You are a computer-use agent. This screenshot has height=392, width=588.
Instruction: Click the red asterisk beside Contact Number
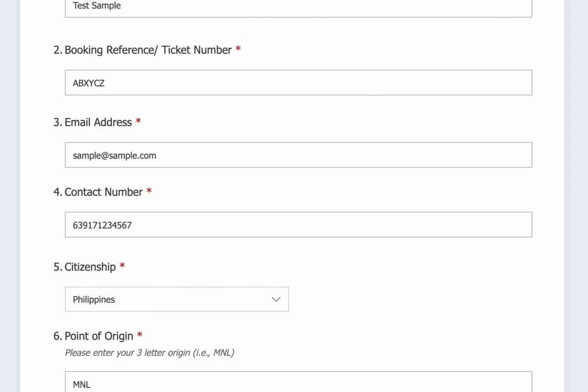(149, 192)
